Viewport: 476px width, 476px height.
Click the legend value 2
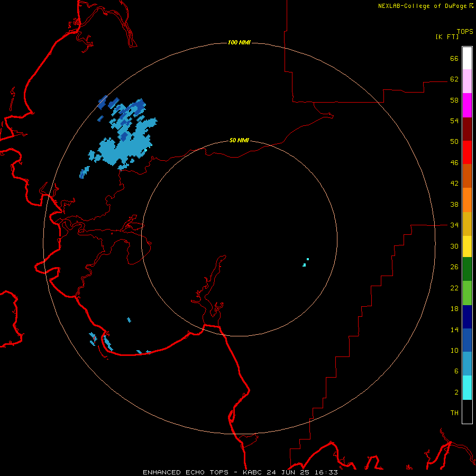(456, 392)
